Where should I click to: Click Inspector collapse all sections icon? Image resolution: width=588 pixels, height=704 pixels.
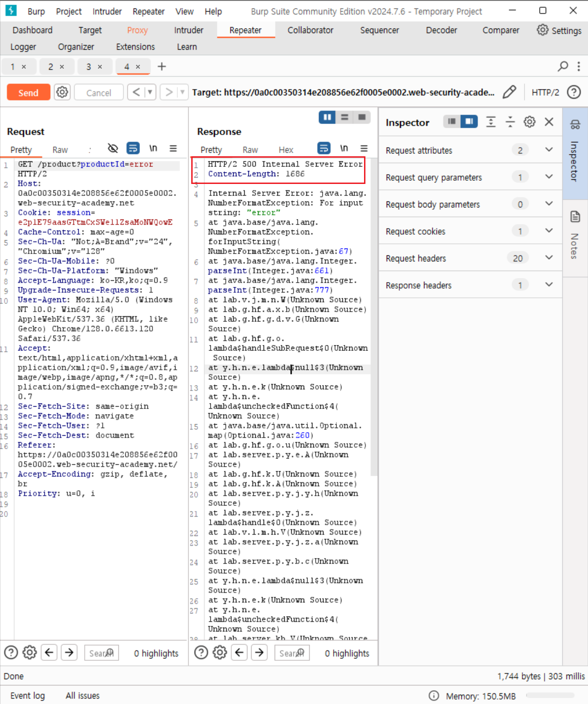[x=510, y=122]
